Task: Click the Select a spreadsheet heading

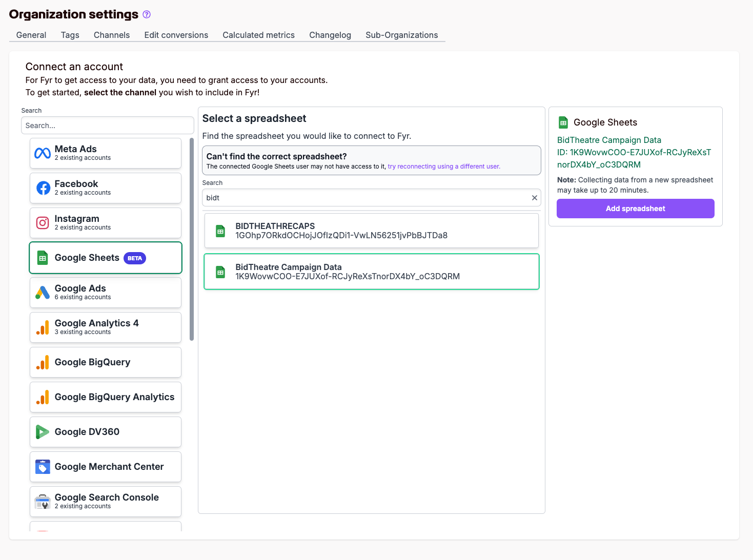Action: 254,118
